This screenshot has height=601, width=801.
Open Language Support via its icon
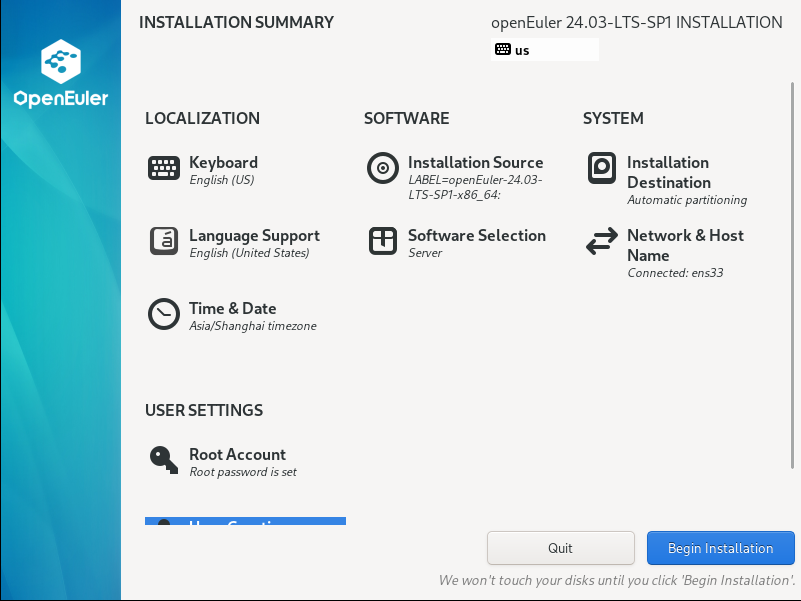tap(164, 241)
